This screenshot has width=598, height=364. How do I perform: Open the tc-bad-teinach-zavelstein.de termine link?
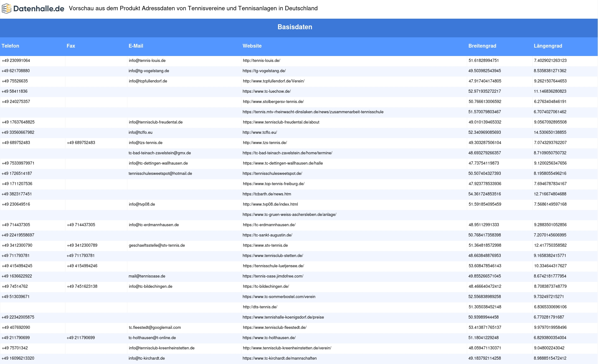pos(287,153)
